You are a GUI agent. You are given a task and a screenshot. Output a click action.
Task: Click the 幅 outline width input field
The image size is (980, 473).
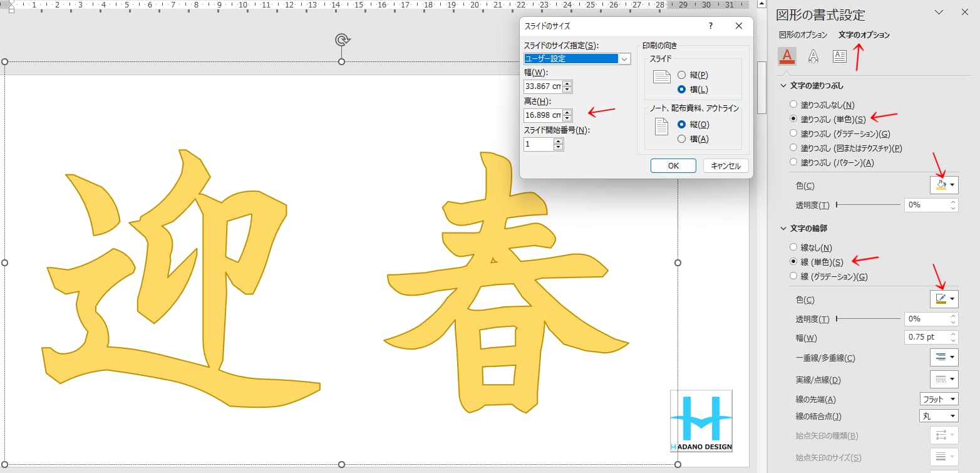tap(926, 337)
